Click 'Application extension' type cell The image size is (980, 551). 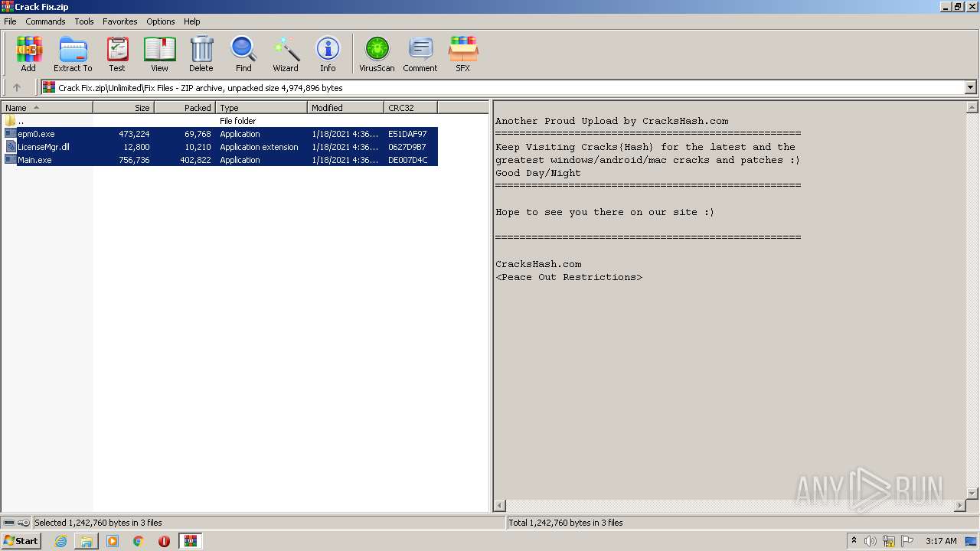click(x=259, y=147)
